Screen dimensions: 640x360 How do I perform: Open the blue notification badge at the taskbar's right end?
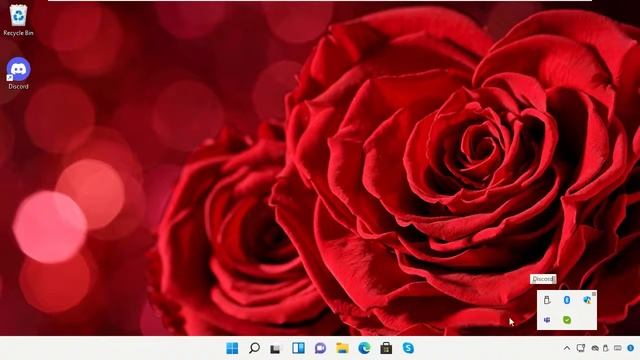coord(631,348)
